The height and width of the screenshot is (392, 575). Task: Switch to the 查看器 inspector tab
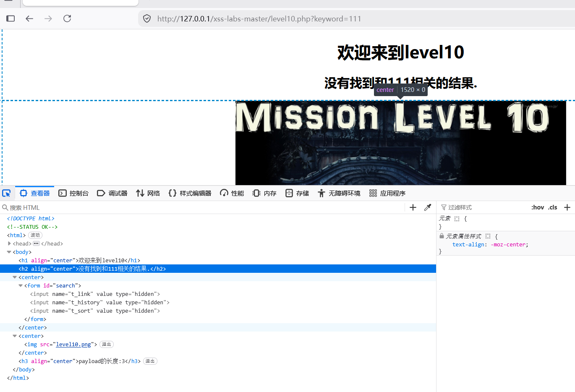click(35, 193)
